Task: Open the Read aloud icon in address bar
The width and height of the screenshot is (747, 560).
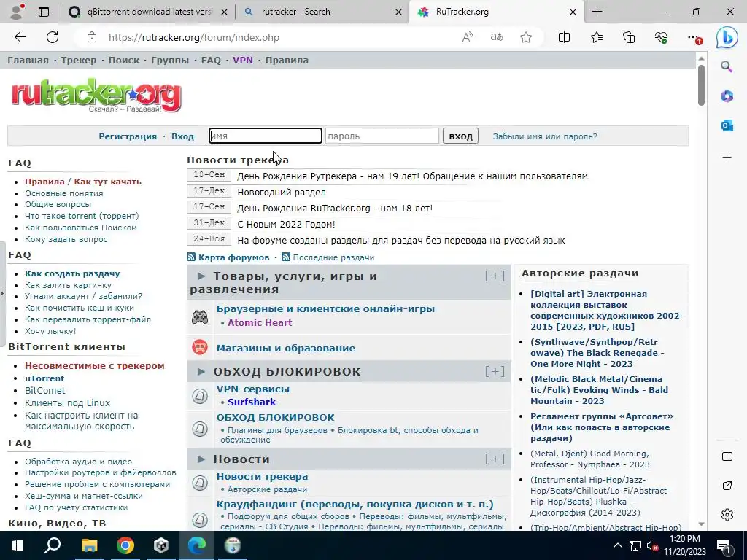Action: [468, 37]
